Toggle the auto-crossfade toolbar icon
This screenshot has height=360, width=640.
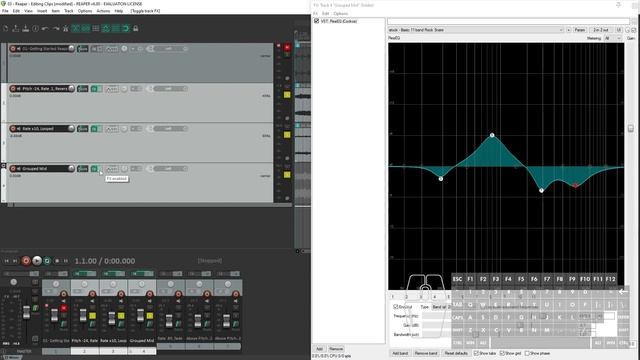(76, 29)
